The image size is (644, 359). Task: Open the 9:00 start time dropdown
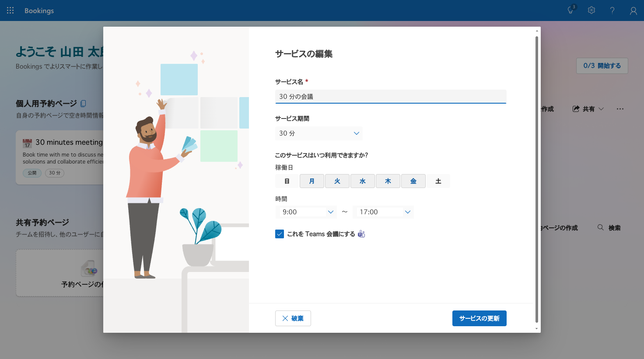(x=306, y=212)
